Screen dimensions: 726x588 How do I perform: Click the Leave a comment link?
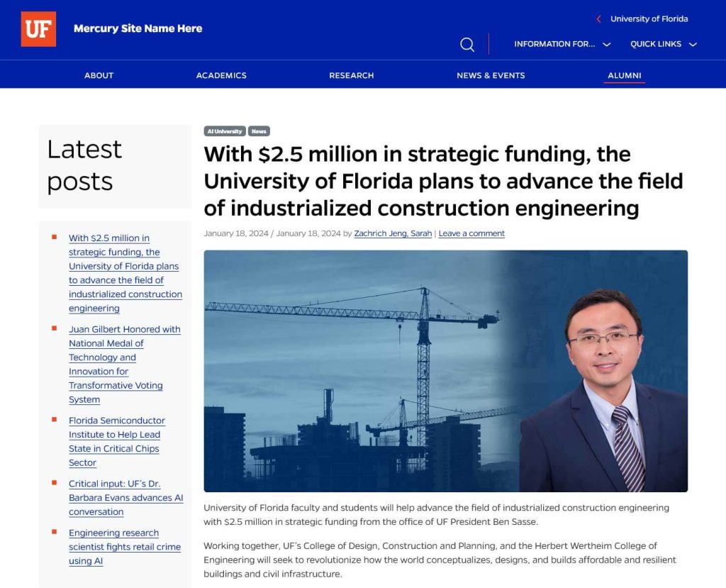pos(471,233)
